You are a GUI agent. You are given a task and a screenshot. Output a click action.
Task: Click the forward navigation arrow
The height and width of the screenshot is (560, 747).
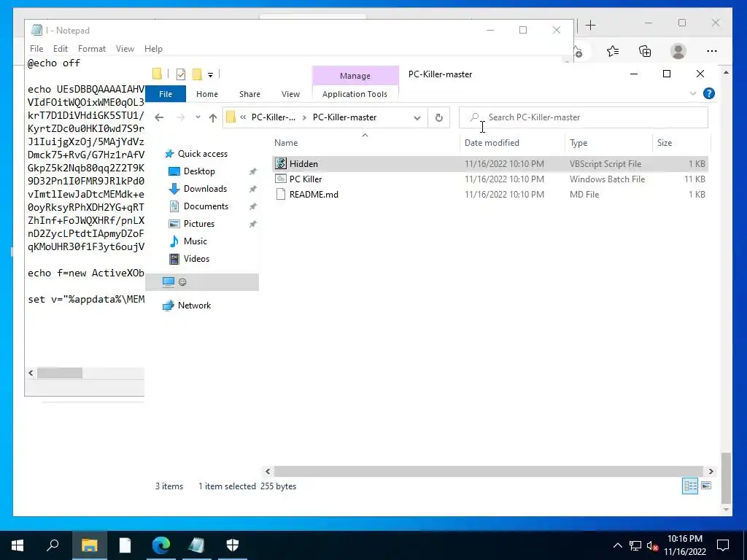coord(180,117)
